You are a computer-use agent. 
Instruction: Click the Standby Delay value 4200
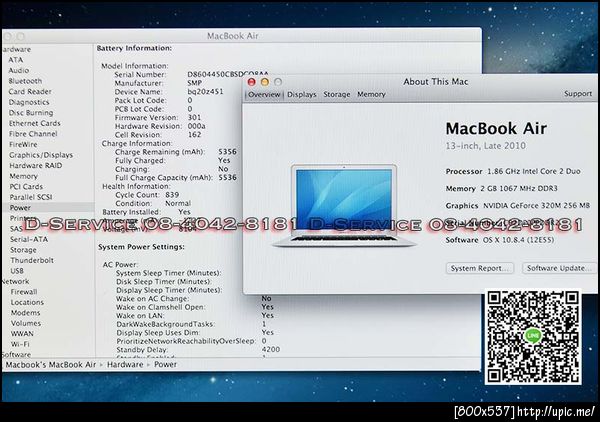pos(271,350)
